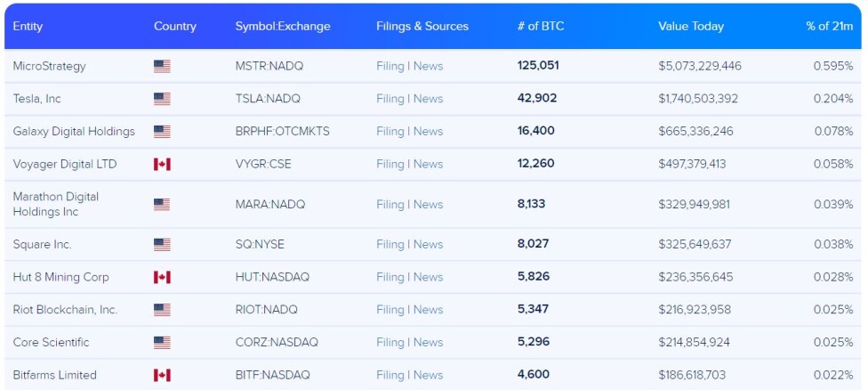
Task: Click the 0.078% share for Galaxy Digital
Action: 833,131
